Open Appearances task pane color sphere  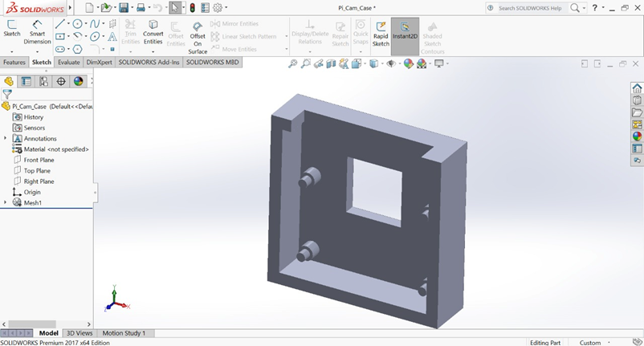pyautogui.click(x=637, y=136)
